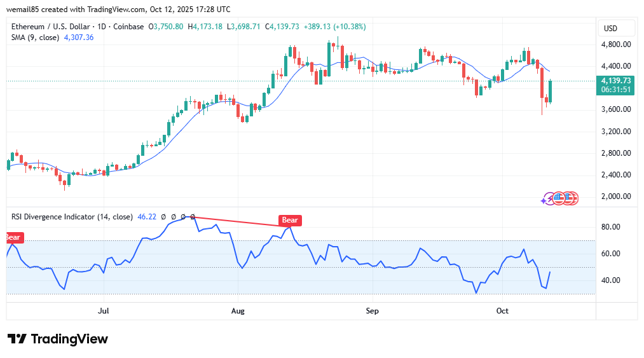Viewport: 644px width, 358px height.
Task: Click the 4,800.00 price axis label
Action: tap(616, 45)
